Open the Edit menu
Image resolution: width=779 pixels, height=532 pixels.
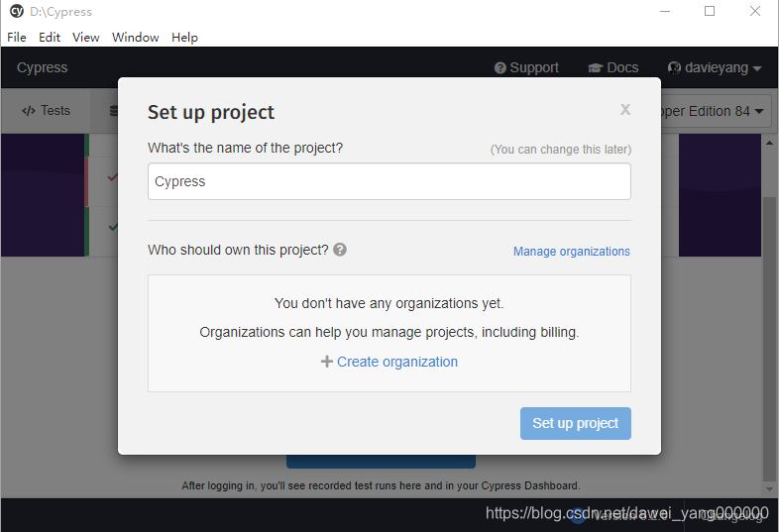click(50, 38)
